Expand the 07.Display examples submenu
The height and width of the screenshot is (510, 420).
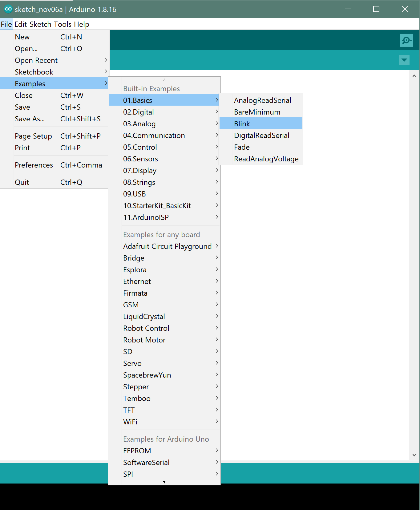164,171
